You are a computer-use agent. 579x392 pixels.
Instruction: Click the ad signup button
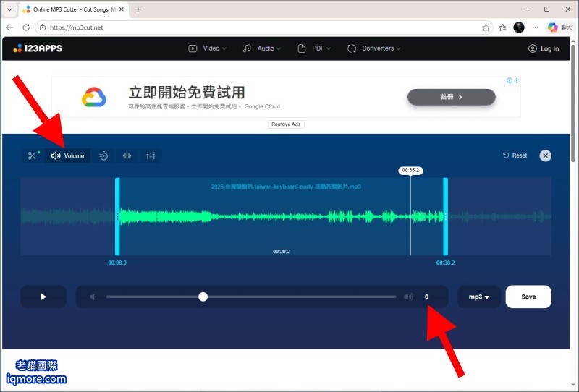pos(451,97)
